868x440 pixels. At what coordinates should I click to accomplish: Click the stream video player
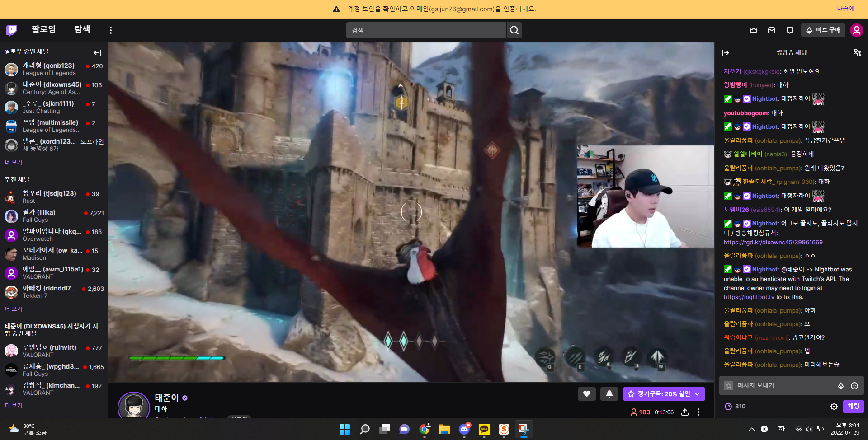pyautogui.click(x=411, y=212)
